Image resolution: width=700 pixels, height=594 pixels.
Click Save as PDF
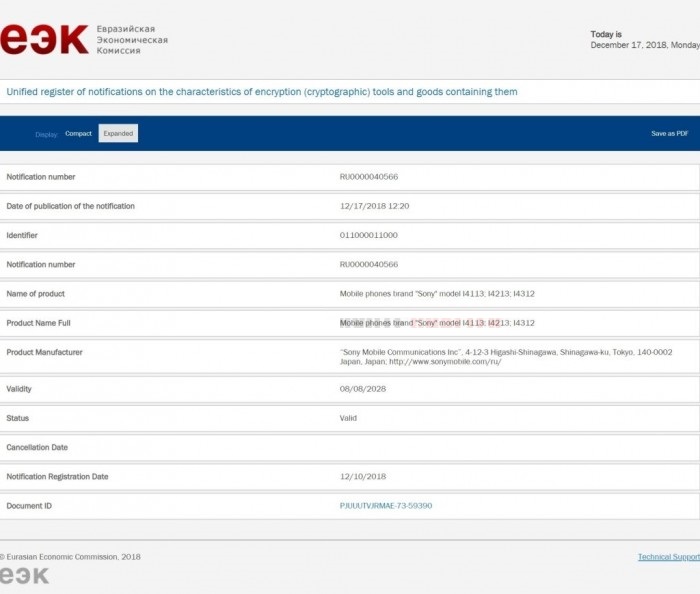coord(669,133)
